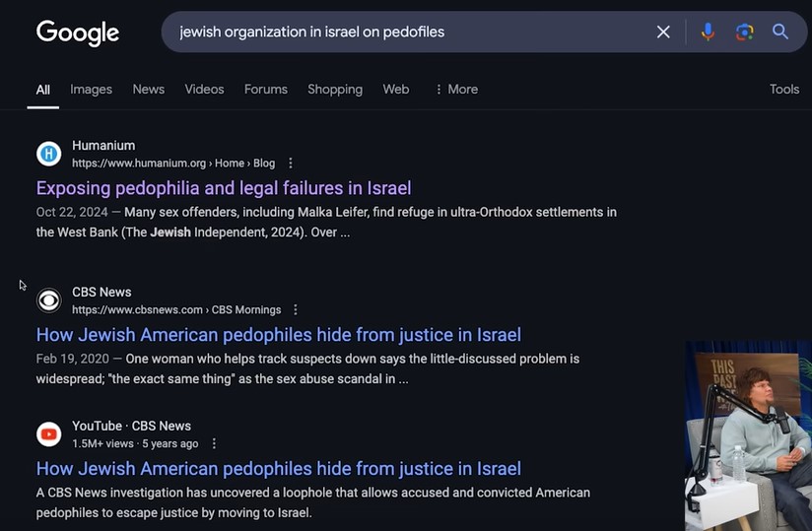Click the humanium.org breadcrumb URL
812x531 pixels.
(173, 163)
